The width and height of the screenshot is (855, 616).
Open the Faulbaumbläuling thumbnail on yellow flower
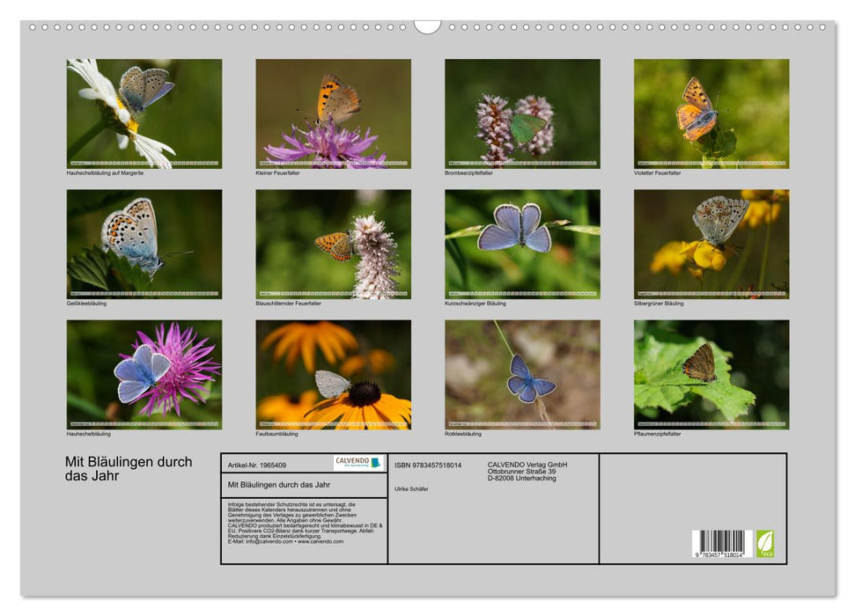(x=333, y=375)
